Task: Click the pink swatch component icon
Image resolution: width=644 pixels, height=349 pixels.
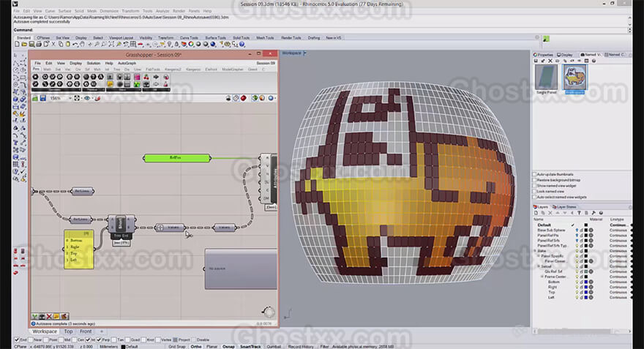Action: pos(137,77)
